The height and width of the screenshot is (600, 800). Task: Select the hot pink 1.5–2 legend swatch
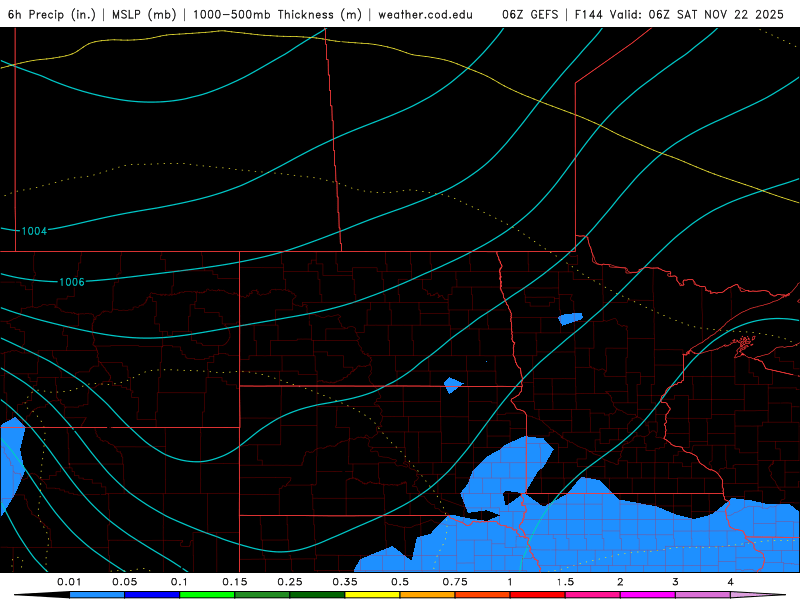[593, 595]
